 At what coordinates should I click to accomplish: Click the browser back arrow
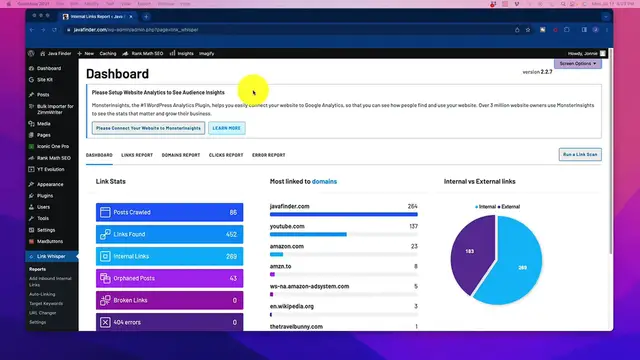pos(32,30)
